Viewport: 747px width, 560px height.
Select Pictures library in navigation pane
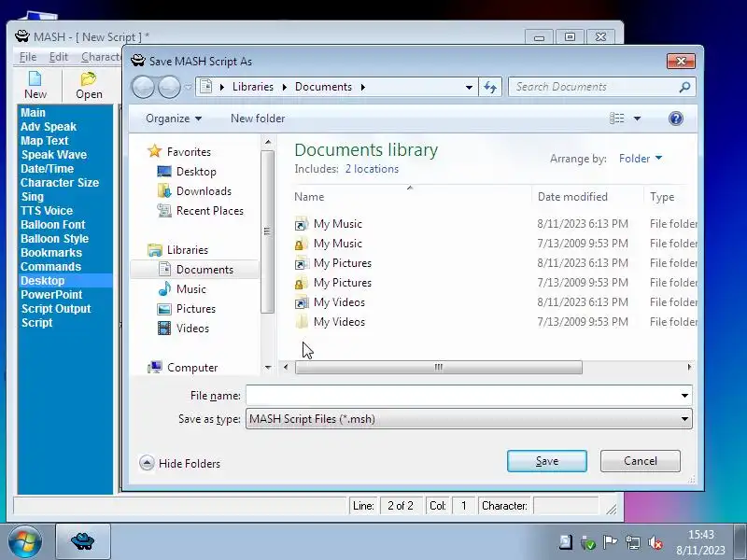click(195, 309)
